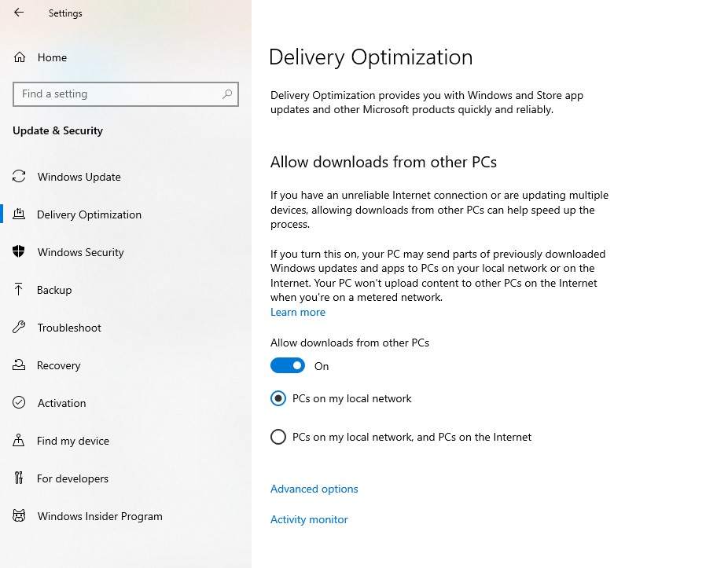Open the Activity monitor
728x568 pixels.
point(309,519)
